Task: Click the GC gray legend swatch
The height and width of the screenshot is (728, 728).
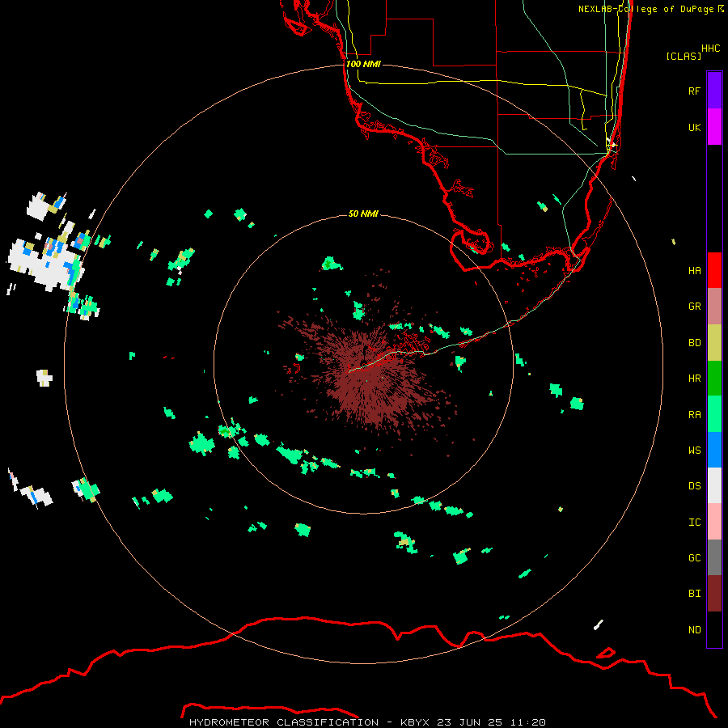Action: click(x=714, y=557)
